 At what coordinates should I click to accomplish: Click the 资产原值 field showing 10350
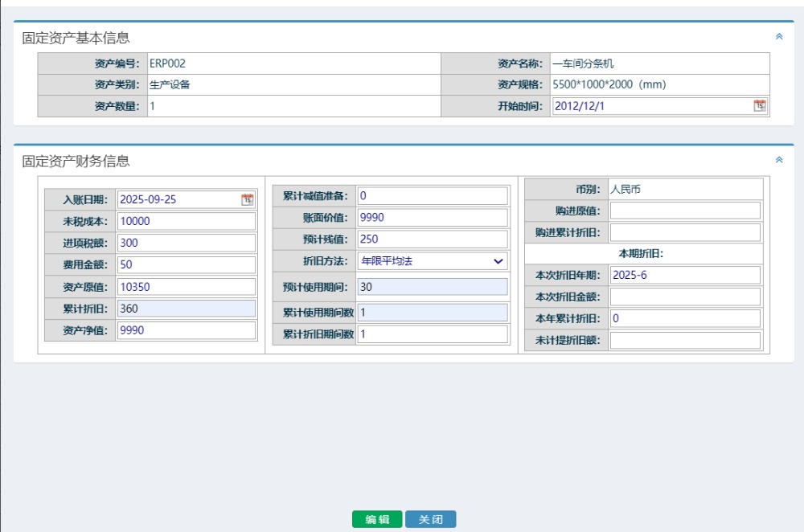(x=186, y=287)
